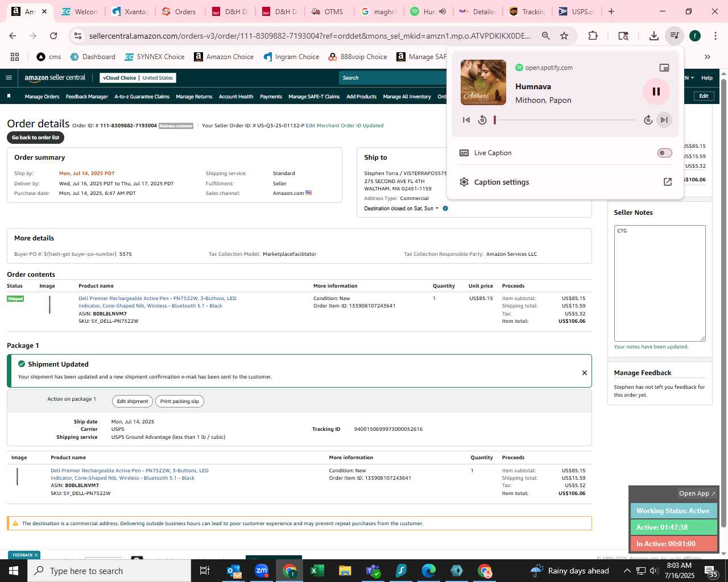Open Manage All Inventory menu item
This screenshot has height=582, width=728.
407,97
